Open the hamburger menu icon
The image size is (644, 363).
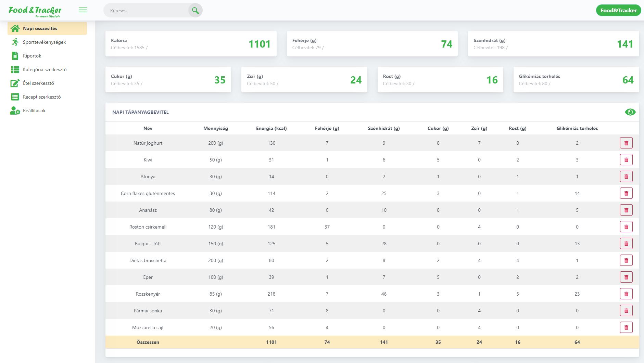click(83, 10)
